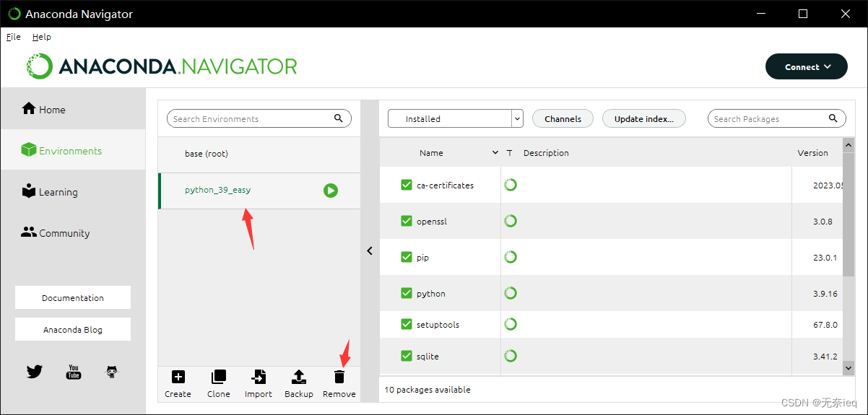868x415 pixels.
Task: Expand the Connect dropdown button
Action: tap(806, 66)
